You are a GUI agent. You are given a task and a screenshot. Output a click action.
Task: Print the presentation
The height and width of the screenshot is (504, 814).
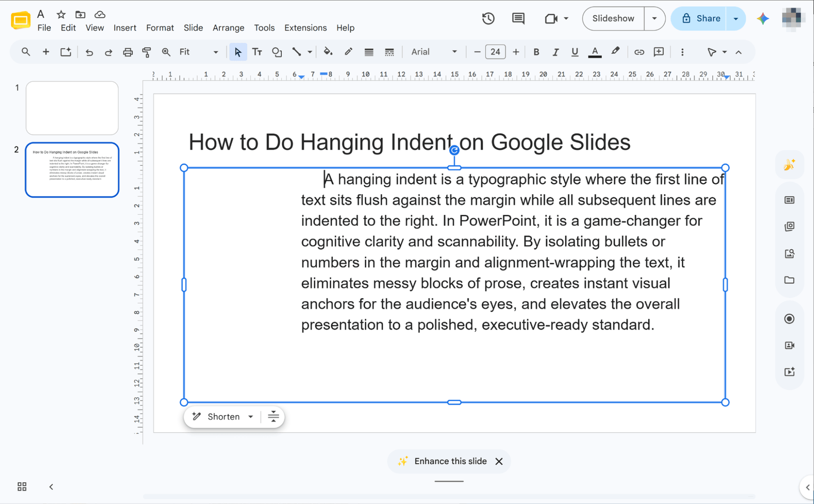pyautogui.click(x=128, y=52)
